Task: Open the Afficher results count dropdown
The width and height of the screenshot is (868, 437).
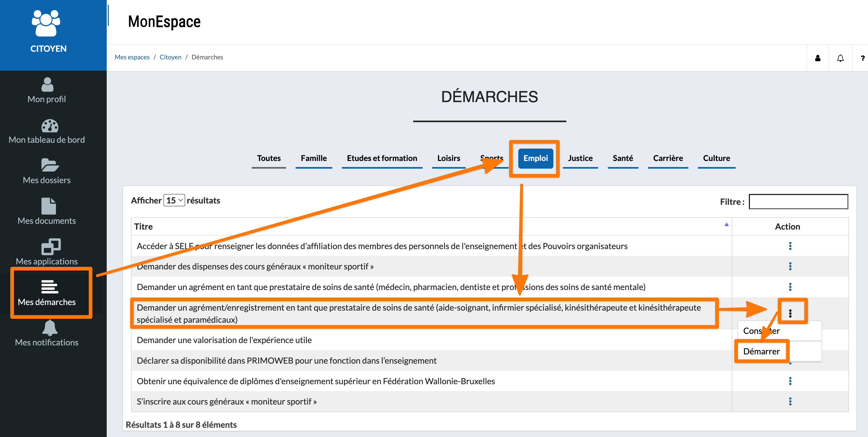Action: [174, 200]
